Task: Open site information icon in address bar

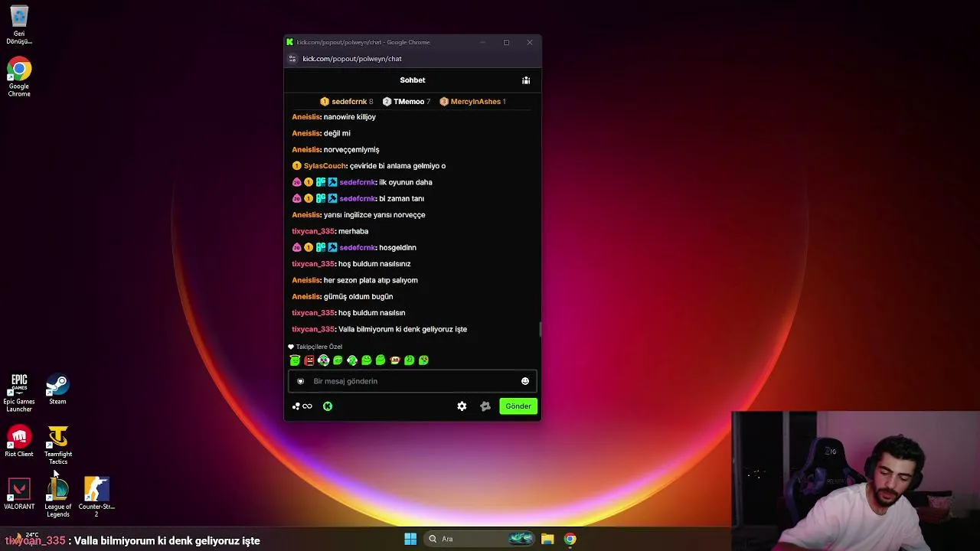Action: point(292,59)
